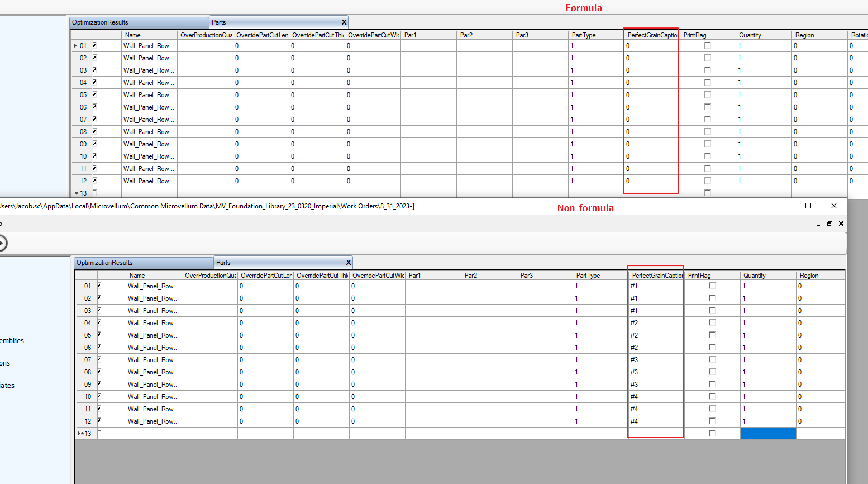Maximize the lower Microvellum window
Image resolution: width=868 pixels, height=484 pixels.
[808, 206]
